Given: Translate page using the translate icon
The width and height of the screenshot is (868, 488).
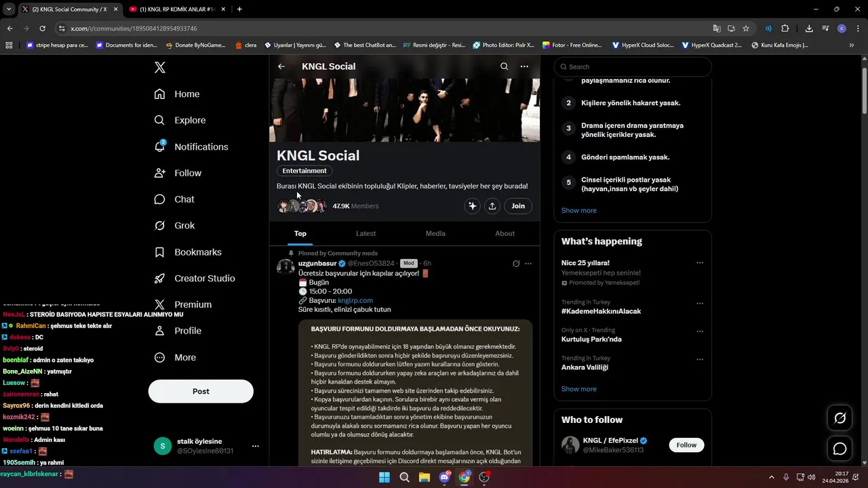Looking at the screenshot, I should 717,28.
